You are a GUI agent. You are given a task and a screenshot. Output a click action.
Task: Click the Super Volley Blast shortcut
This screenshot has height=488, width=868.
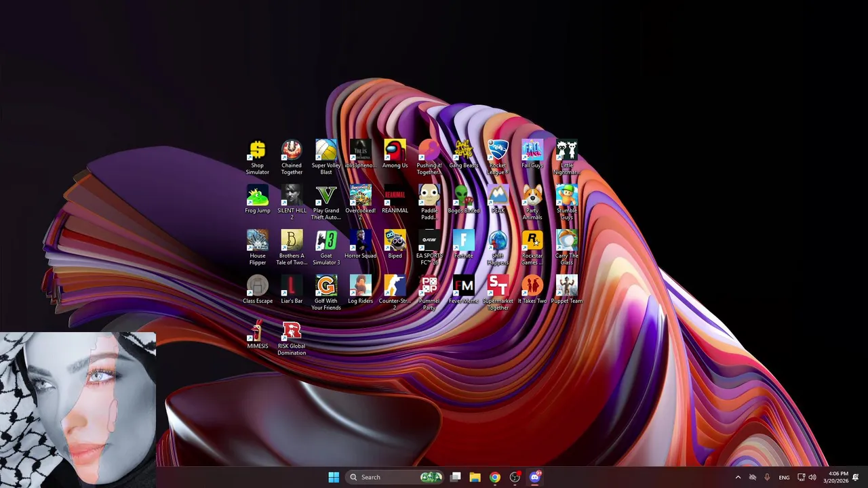pyautogui.click(x=326, y=157)
